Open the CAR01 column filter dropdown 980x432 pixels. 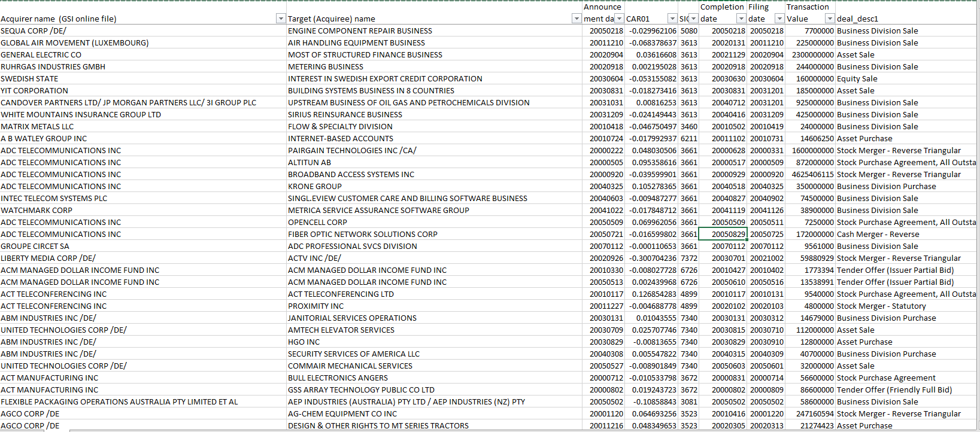[x=672, y=19]
